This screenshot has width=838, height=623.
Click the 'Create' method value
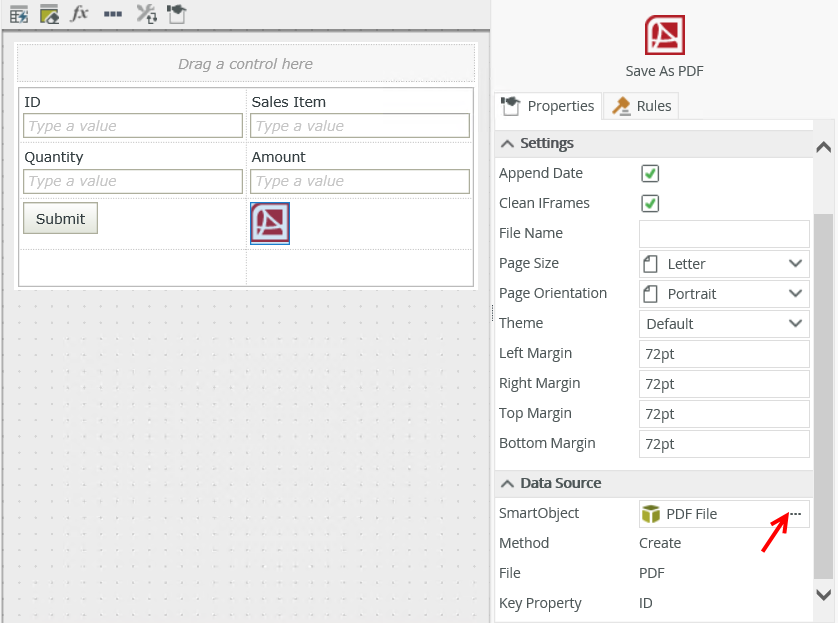click(x=660, y=543)
